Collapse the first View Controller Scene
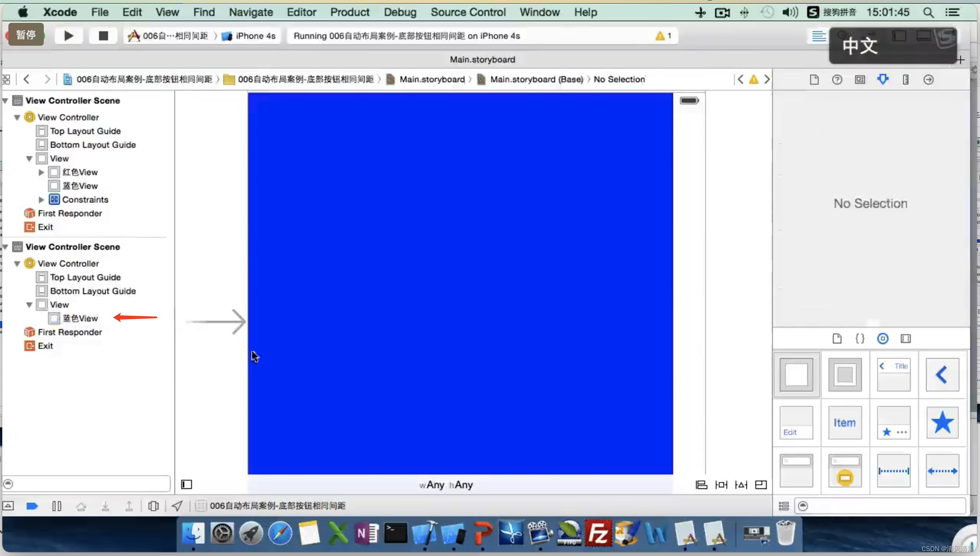The image size is (980, 556). tap(6, 100)
